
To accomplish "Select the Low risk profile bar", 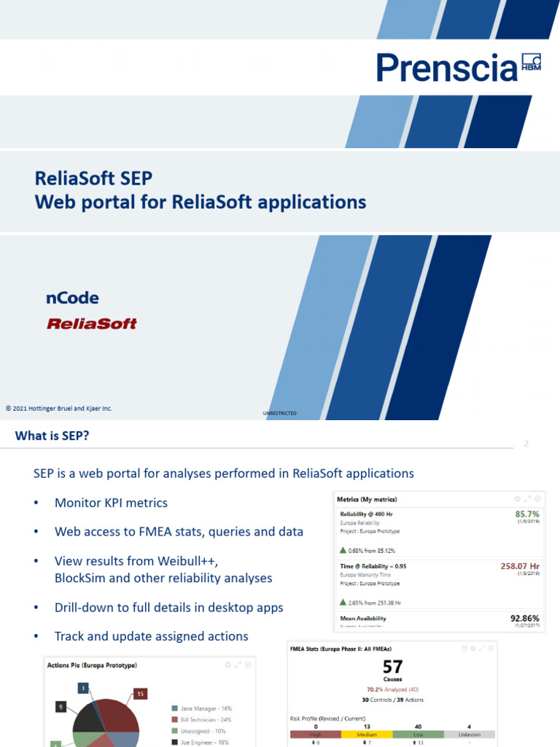I will [x=418, y=734].
